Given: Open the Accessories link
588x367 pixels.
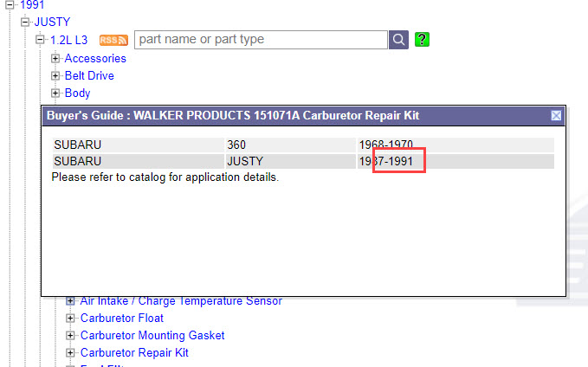Looking at the screenshot, I should pyautogui.click(x=95, y=59).
